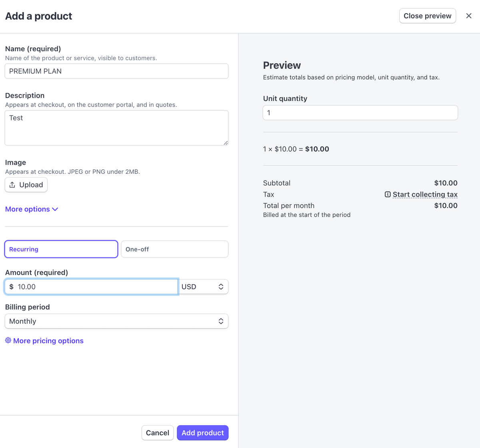This screenshot has height=448, width=480.
Task: Expand More options section
Action: [x=28, y=209]
